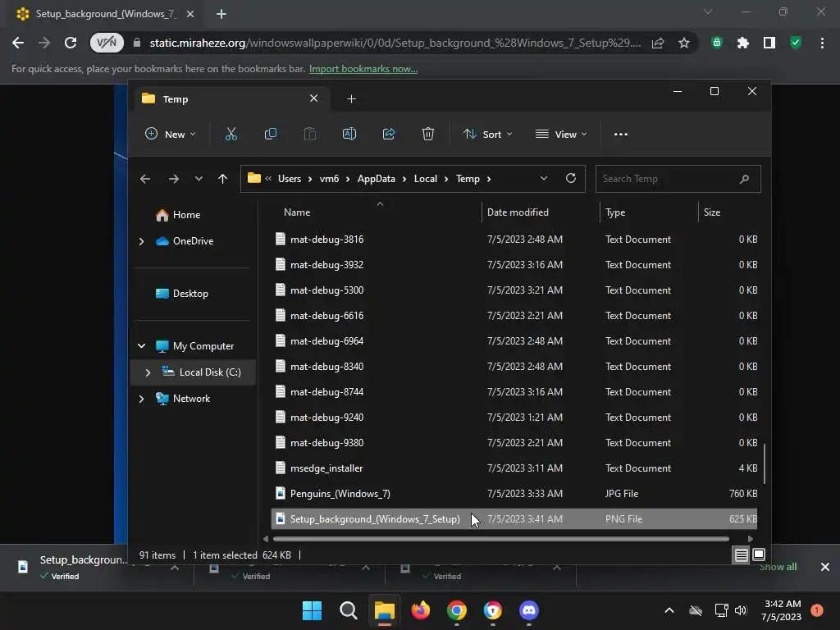Open Firefox from the taskbar
This screenshot has height=630, width=840.
(x=421, y=610)
